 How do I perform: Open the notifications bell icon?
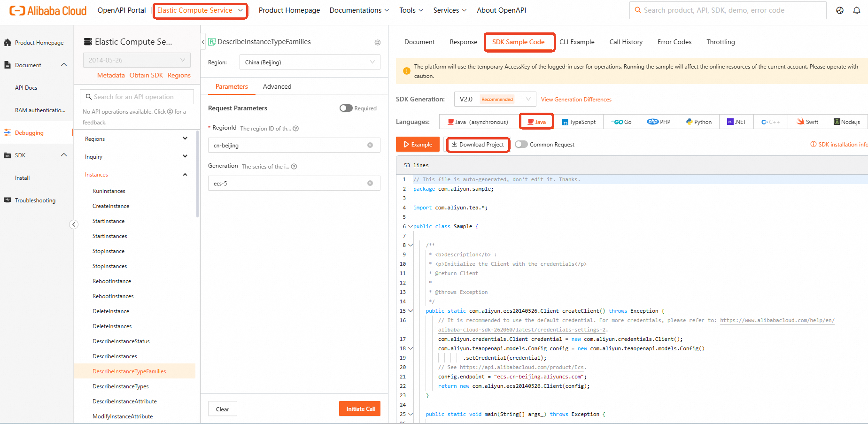pos(857,10)
